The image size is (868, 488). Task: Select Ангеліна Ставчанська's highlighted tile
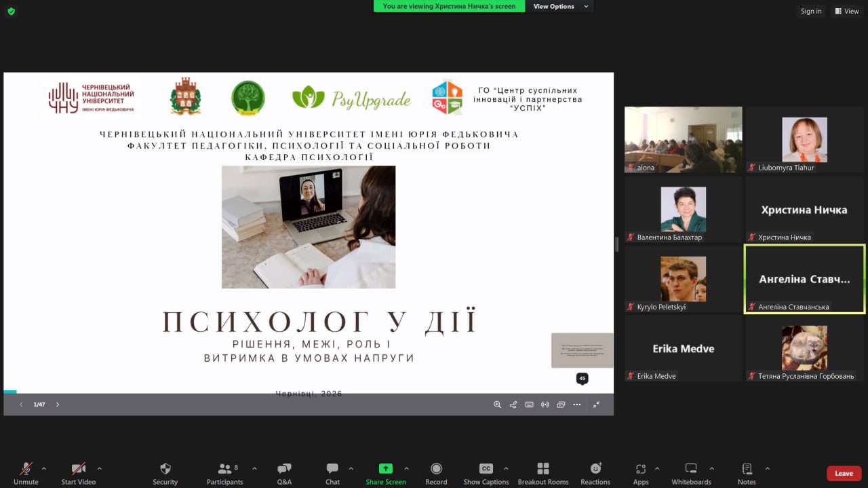[x=804, y=279]
